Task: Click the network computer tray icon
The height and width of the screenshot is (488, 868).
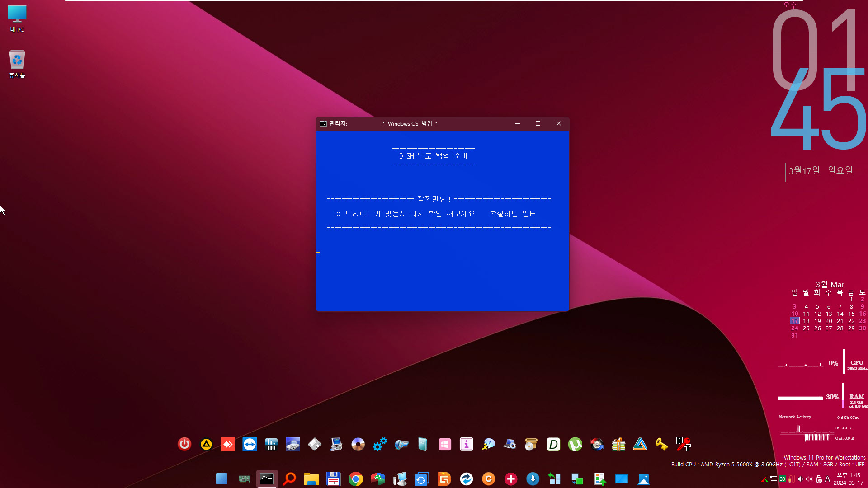Action: (x=774, y=479)
